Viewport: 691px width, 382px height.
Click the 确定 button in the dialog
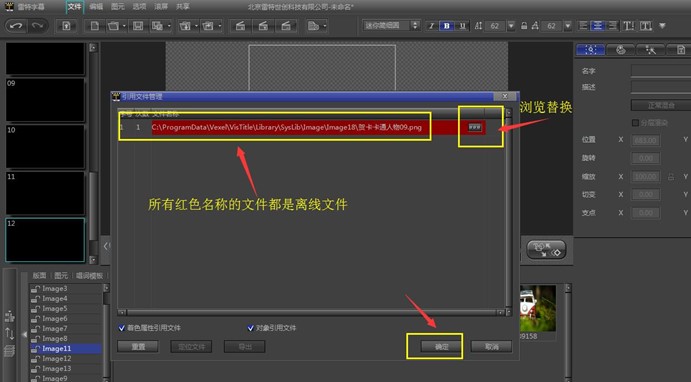click(x=442, y=347)
